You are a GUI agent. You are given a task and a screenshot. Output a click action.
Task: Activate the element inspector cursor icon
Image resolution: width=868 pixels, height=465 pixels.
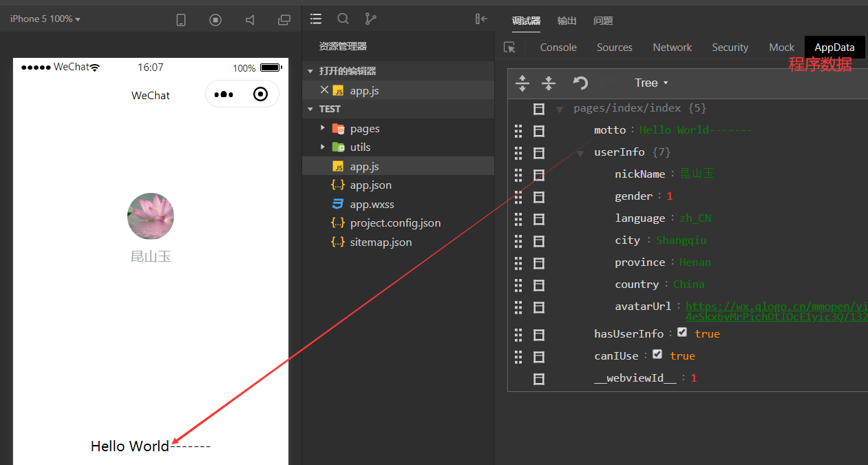coord(509,47)
